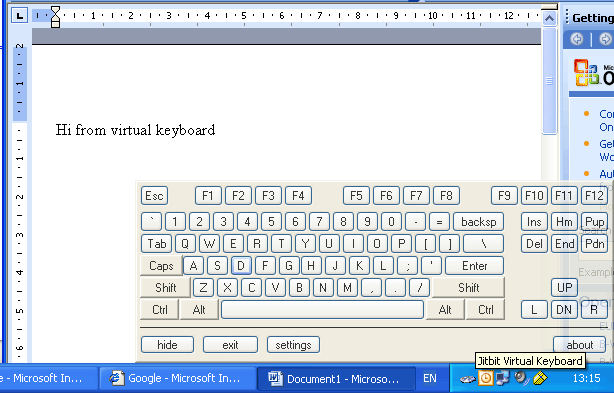Click the backtick key left of 1
This screenshot has width=614, height=393.
151,222
